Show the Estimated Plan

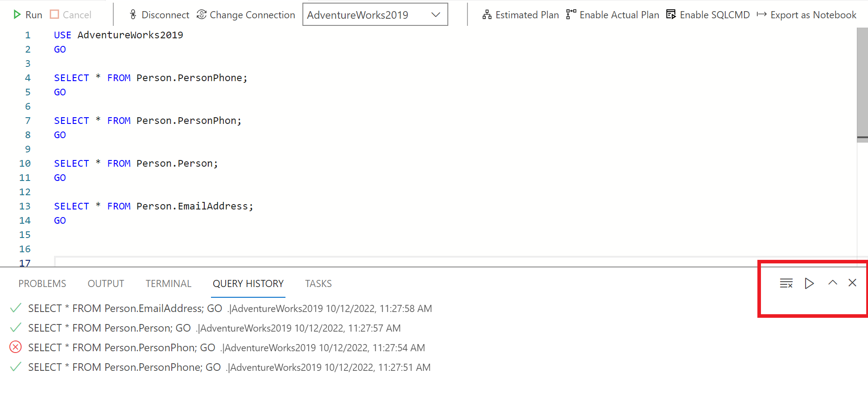point(521,15)
